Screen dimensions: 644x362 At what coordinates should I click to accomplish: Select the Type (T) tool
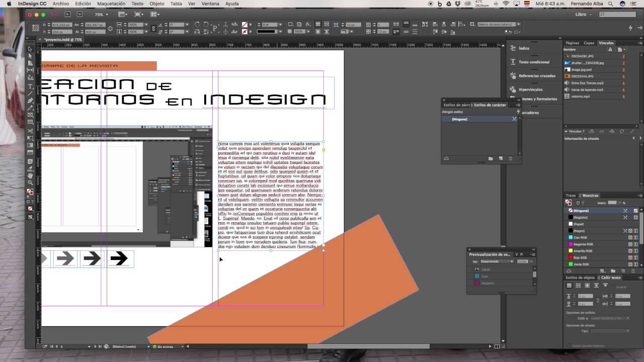pos(30,86)
